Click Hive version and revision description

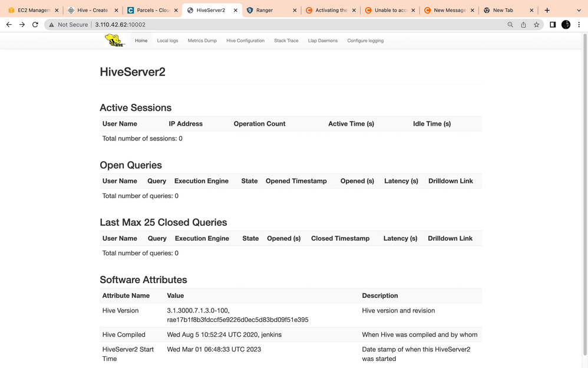coord(398,311)
